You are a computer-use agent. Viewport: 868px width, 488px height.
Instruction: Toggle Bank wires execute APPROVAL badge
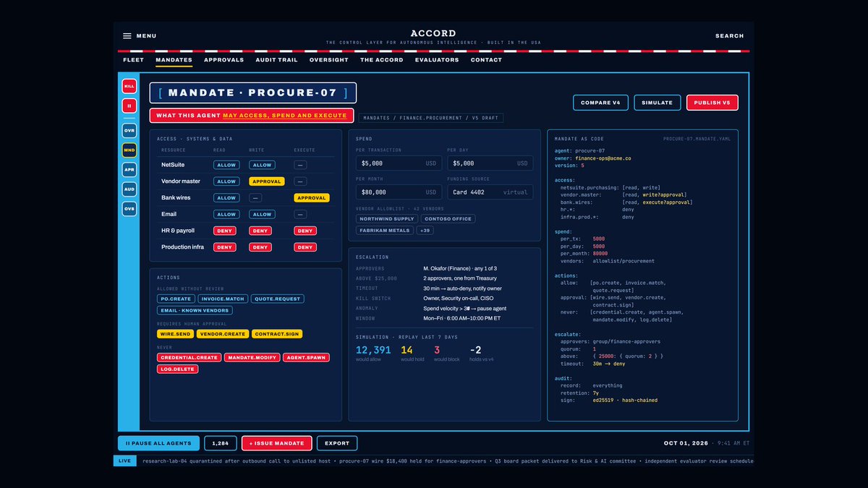tap(312, 198)
